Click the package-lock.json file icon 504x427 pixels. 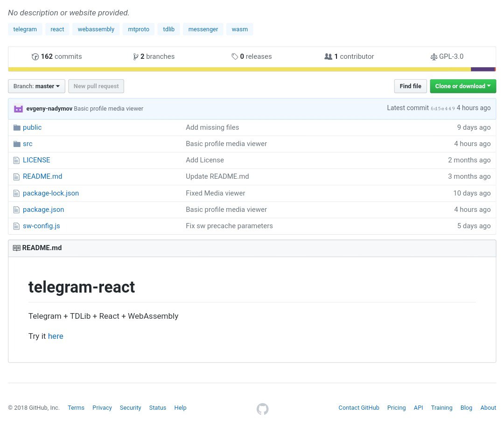coord(16,193)
